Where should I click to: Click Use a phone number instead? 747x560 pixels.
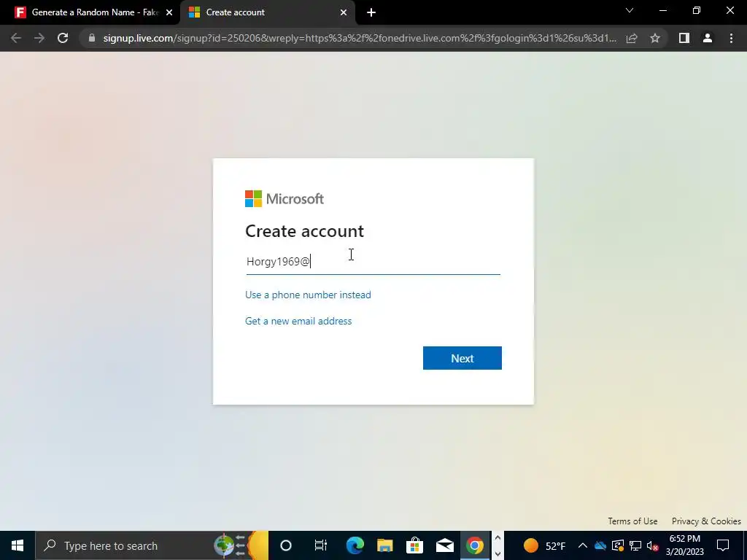pyautogui.click(x=308, y=295)
